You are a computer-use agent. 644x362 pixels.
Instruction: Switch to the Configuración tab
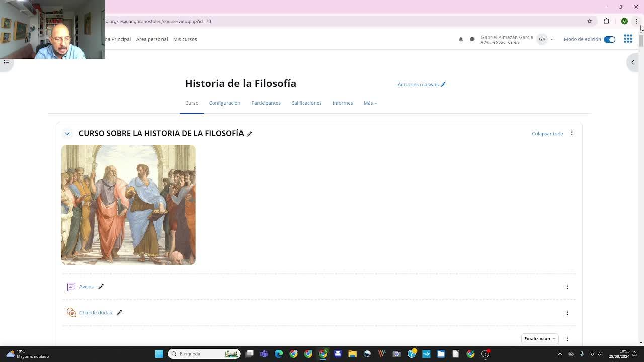tap(225, 103)
